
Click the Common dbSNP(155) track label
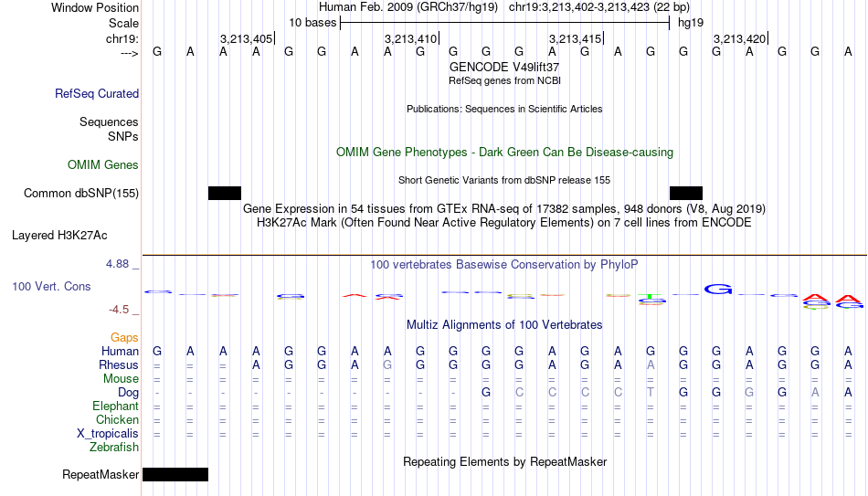80,194
